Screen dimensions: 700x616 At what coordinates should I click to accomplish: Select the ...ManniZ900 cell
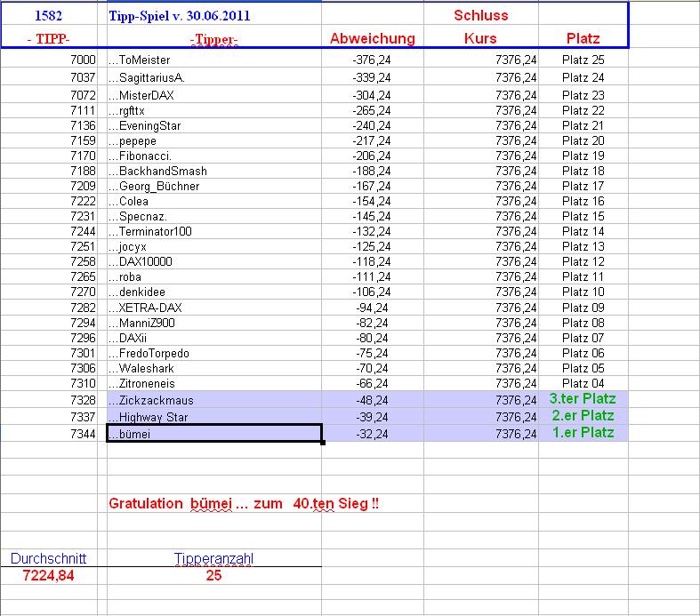213,323
